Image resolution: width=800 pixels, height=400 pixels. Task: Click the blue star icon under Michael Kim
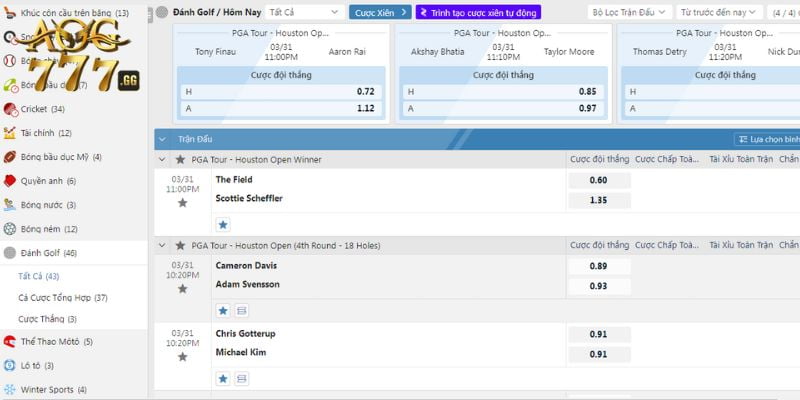(x=223, y=378)
